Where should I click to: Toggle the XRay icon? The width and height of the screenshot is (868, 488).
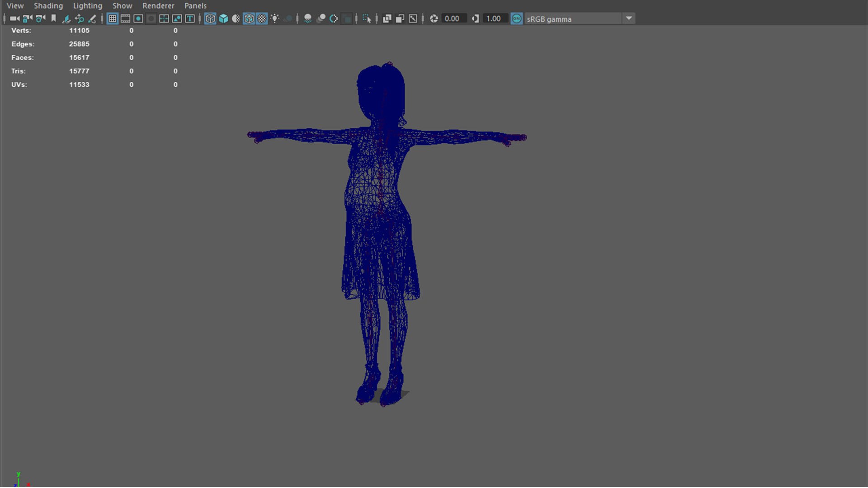click(387, 19)
